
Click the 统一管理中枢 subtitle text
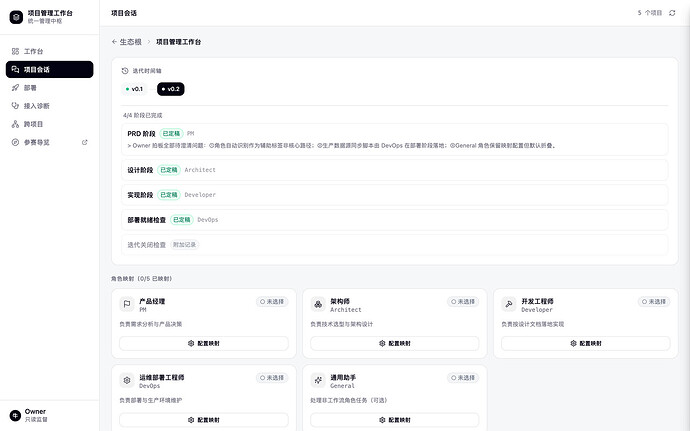pos(44,21)
